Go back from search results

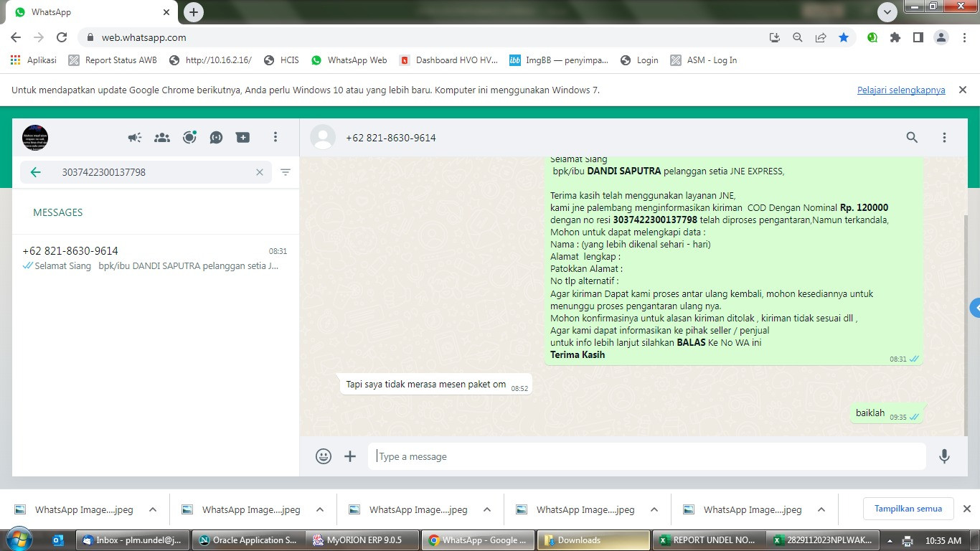pos(35,172)
